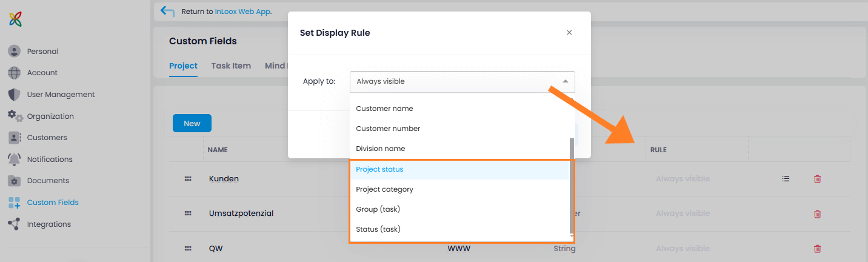868x262 pixels.
Task: Click Always visible rule for QW
Action: [x=683, y=249]
